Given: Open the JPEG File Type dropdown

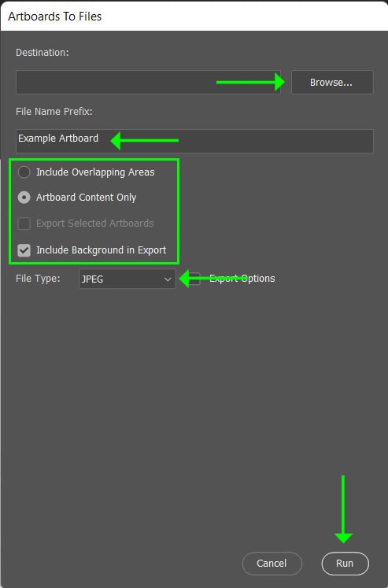Looking at the screenshot, I should tap(127, 279).
